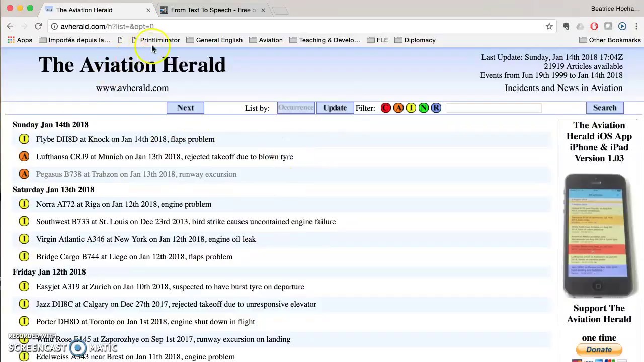This screenshot has width=644, height=362.
Task: Click accident icon beside Lufthansa CRJ9 article
Action: click(x=24, y=156)
